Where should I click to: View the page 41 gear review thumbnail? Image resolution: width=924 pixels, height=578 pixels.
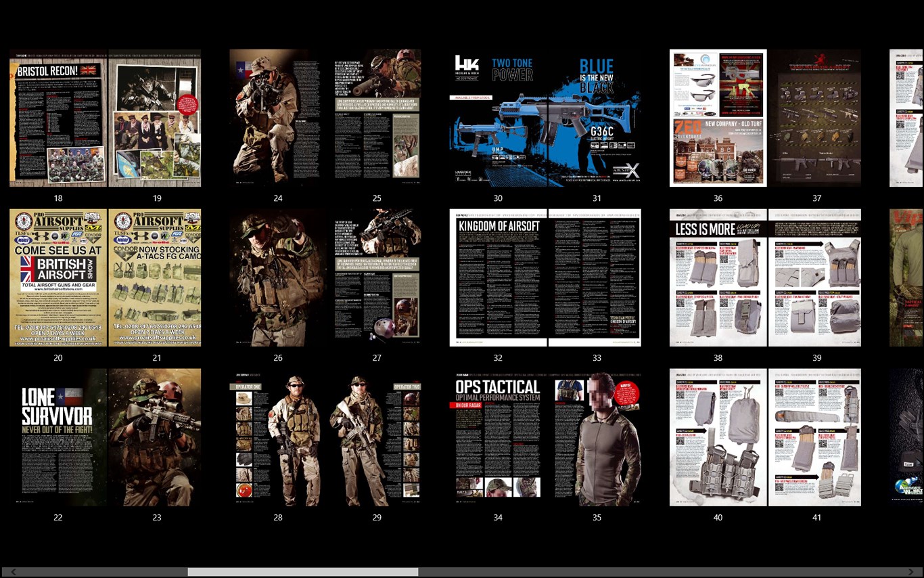(815, 437)
